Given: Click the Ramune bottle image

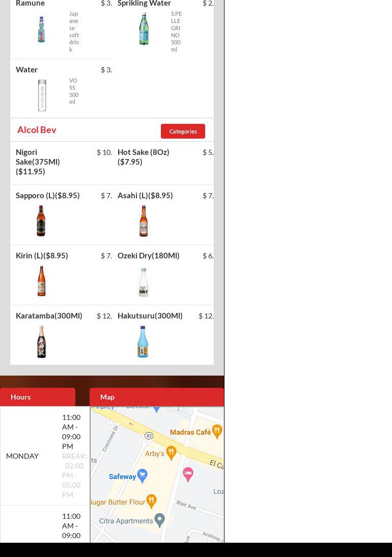Looking at the screenshot, I should click(x=41, y=29).
